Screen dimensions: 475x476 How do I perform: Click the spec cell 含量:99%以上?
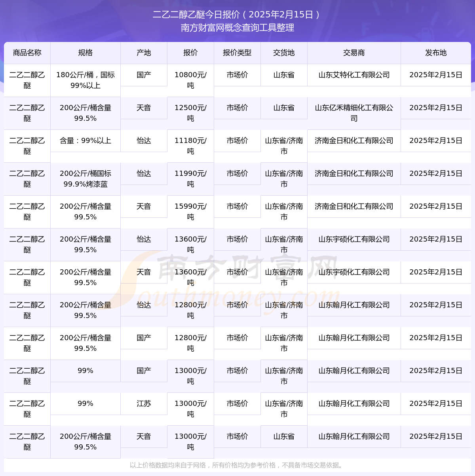[85, 141]
